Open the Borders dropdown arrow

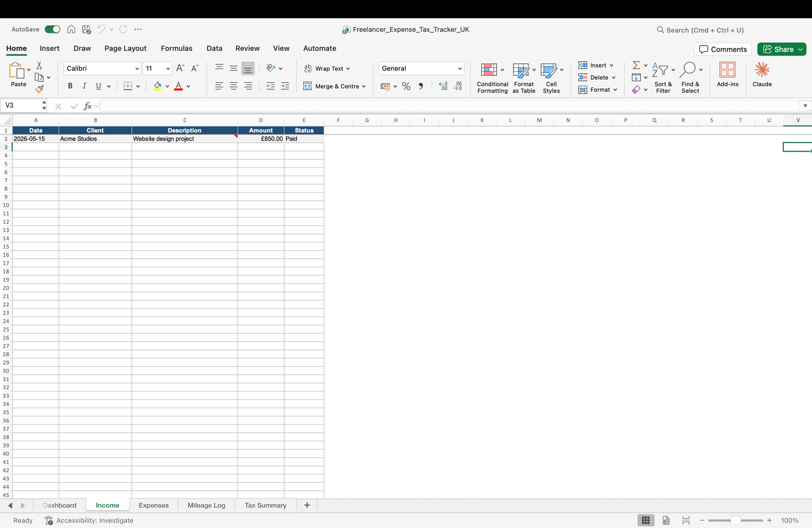[138, 86]
